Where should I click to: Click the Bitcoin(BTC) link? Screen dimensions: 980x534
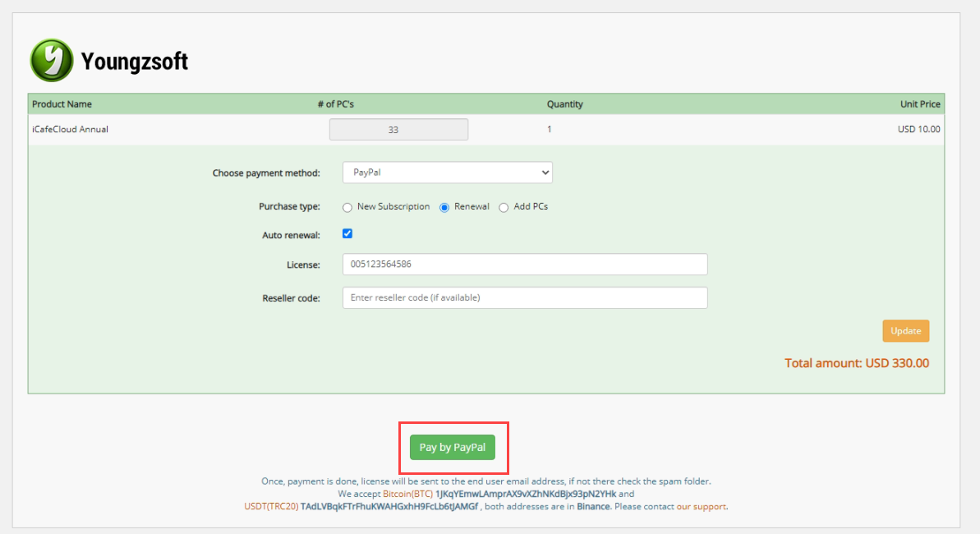pyautogui.click(x=407, y=495)
